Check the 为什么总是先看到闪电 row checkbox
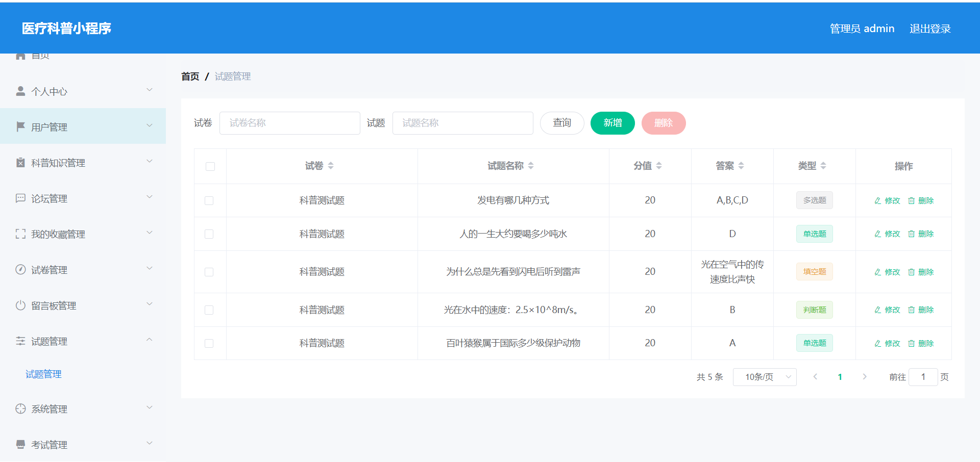The width and height of the screenshot is (980, 462). click(x=209, y=272)
